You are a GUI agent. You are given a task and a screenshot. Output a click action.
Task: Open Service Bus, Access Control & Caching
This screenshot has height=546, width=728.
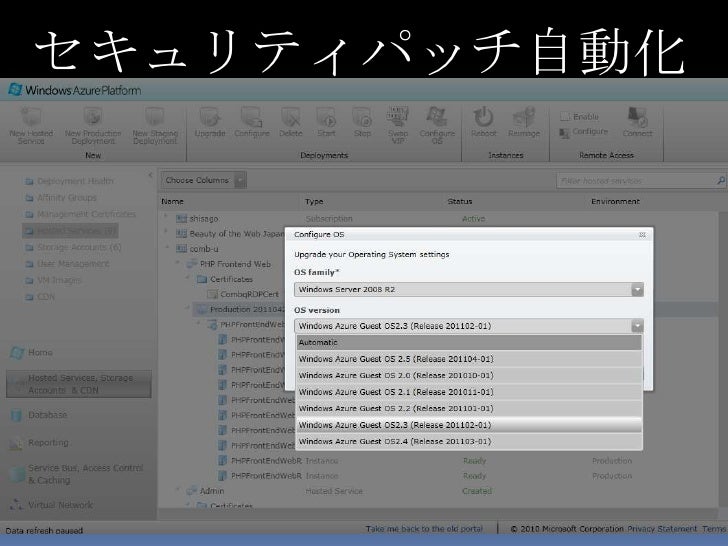[x=77, y=474]
